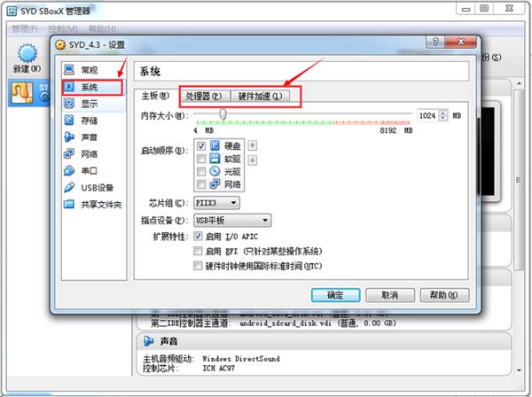
Task: Toggle the 软驱 boot order checkbox
Action: tap(201, 159)
